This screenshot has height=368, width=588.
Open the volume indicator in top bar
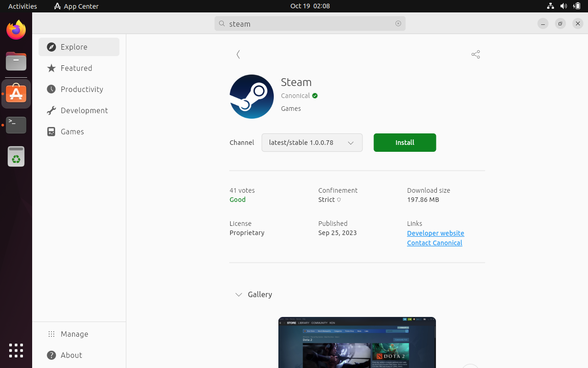pyautogui.click(x=564, y=6)
